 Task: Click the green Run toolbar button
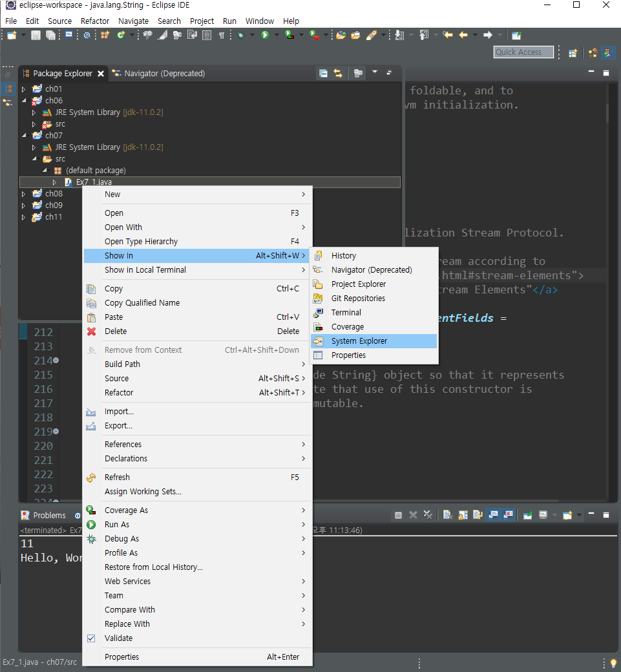pyautogui.click(x=265, y=35)
